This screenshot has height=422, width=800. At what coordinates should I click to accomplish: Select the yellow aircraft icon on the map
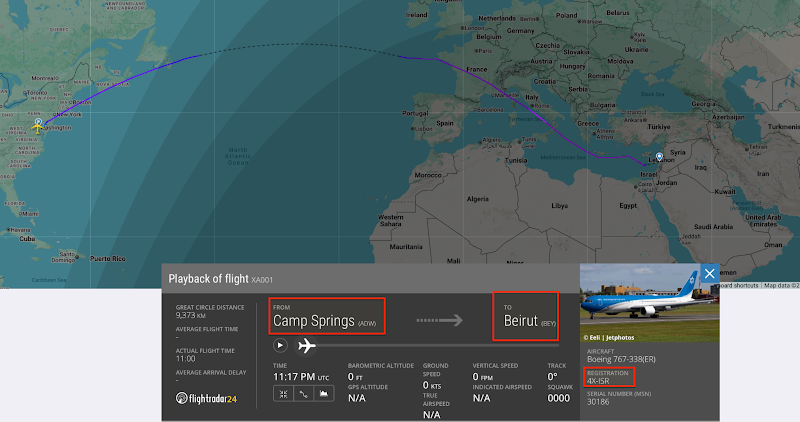click(38, 127)
